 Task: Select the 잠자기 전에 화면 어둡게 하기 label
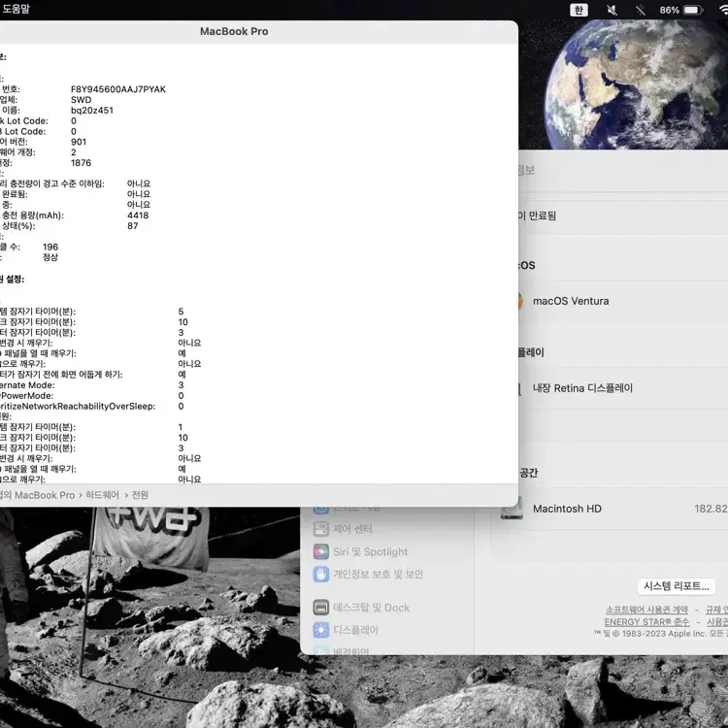click(61, 375)
